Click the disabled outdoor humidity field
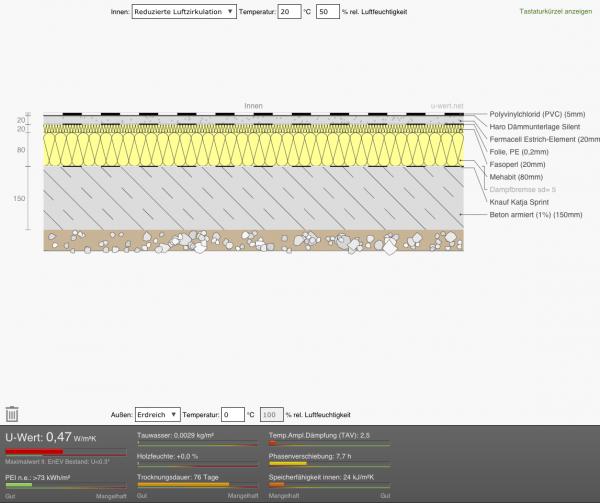Viewport: 600px width, 503px height. pos(271,413)
